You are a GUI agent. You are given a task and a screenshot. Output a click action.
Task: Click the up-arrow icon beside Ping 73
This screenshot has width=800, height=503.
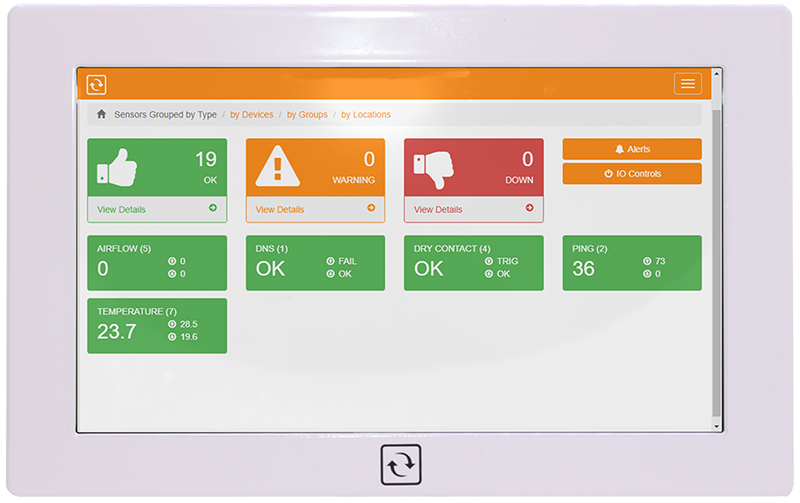click(x=647, y=261)
